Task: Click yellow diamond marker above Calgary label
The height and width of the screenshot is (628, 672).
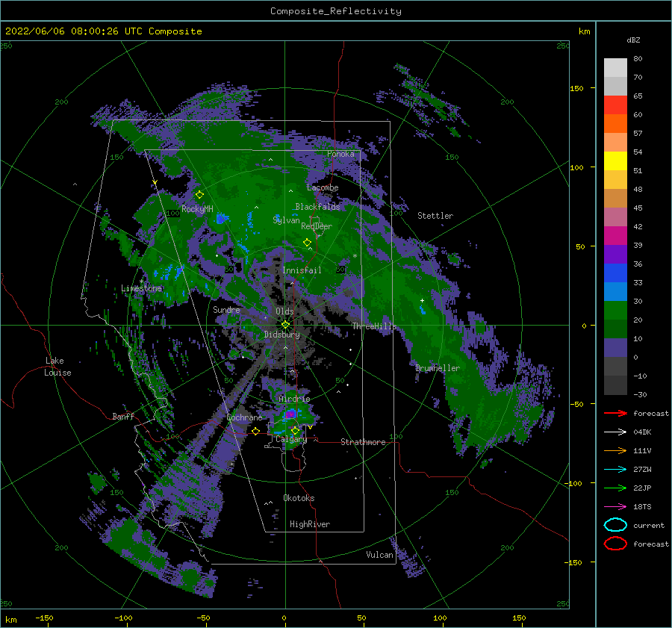Action: (295, 430)
